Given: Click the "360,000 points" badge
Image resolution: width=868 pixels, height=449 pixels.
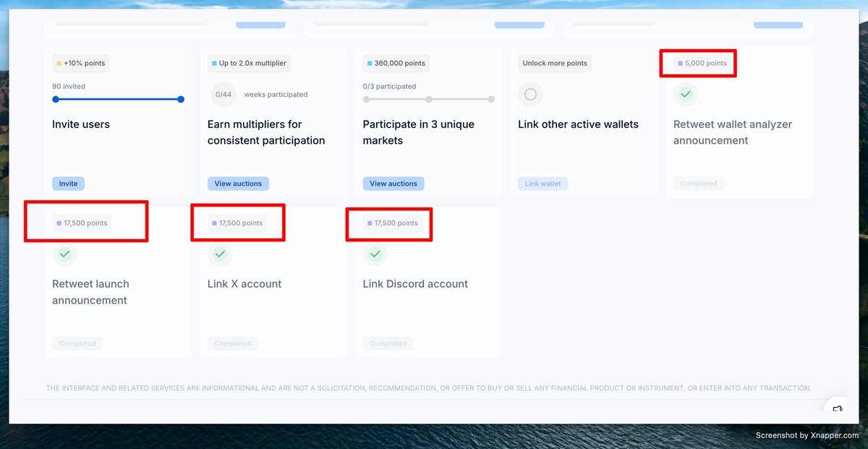Looking at the screenshot, I should click(x=395, y=63).
